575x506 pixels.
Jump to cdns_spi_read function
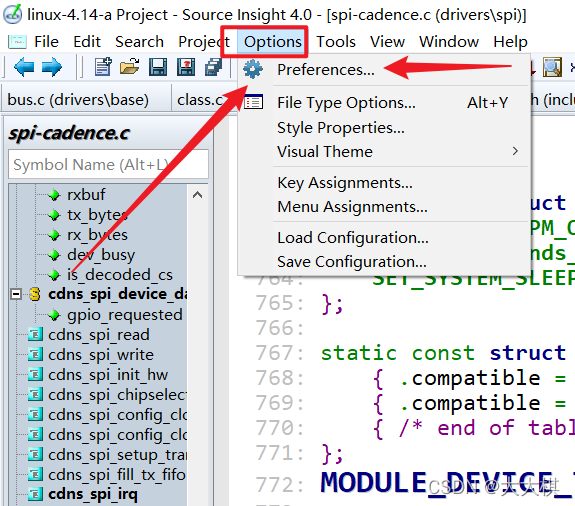(x=99, y=335)
